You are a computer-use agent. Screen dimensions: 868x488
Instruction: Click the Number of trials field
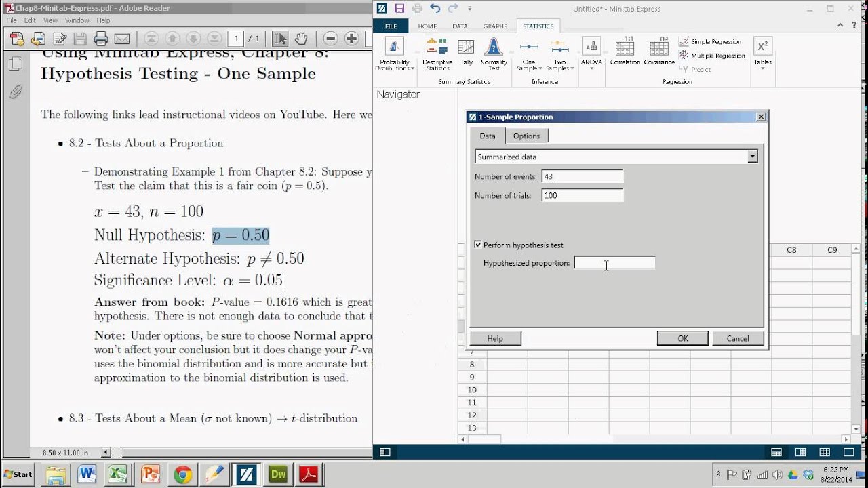[x=583, y=195]
